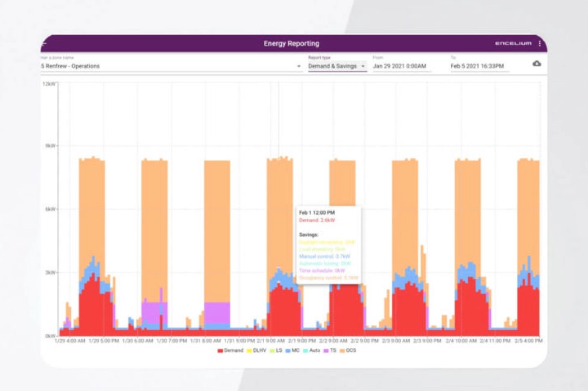Toggle the TS series in the legend

point(330,350)
